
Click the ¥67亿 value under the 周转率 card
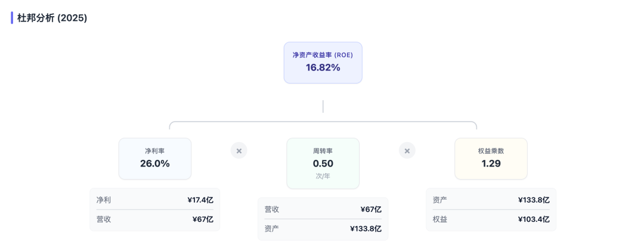371,209
